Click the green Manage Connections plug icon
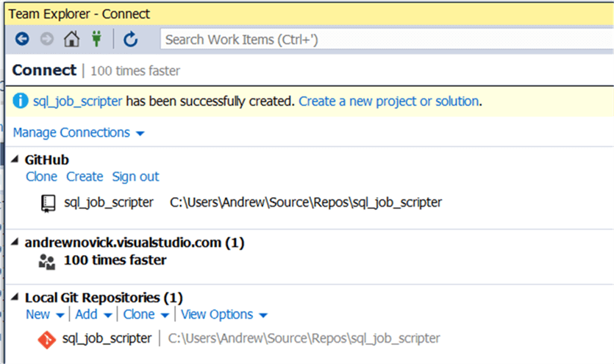The width and height of the screenshot is (614, 364). tap(96, 40)
